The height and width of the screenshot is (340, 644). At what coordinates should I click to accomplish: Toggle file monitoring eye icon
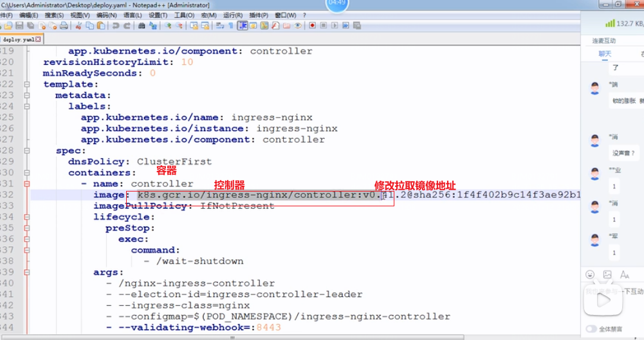[298, 26]
